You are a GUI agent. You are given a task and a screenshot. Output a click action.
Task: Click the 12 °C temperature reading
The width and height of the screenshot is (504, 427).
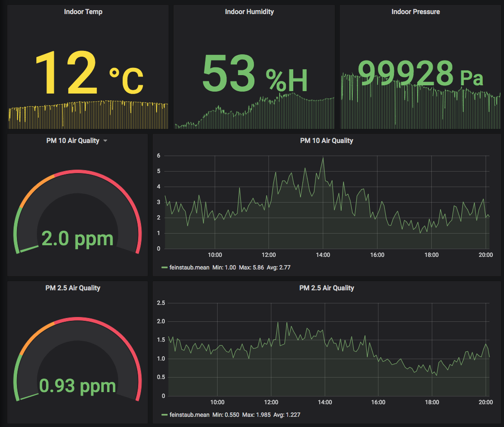click(x=89, y=73)
